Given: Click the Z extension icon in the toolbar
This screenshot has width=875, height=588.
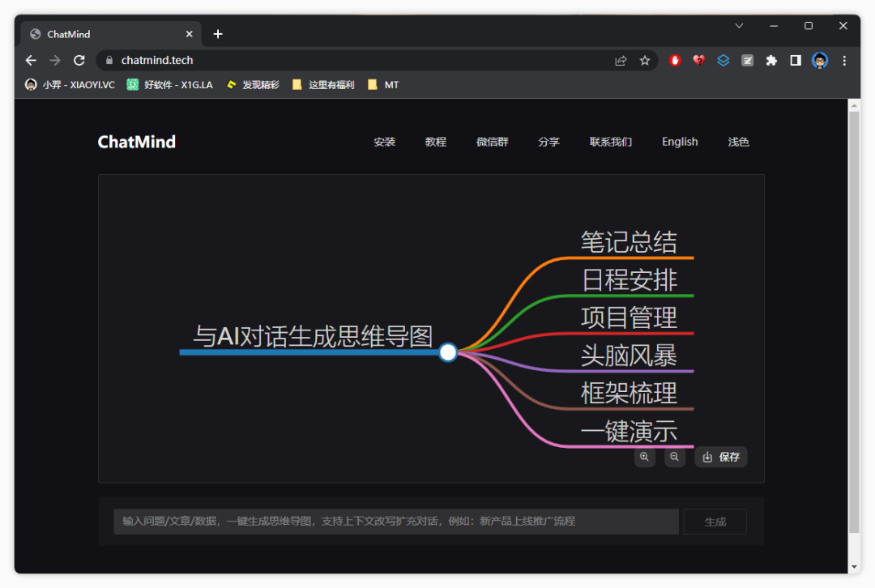Looking at the screenshot, I should (747, 60).
